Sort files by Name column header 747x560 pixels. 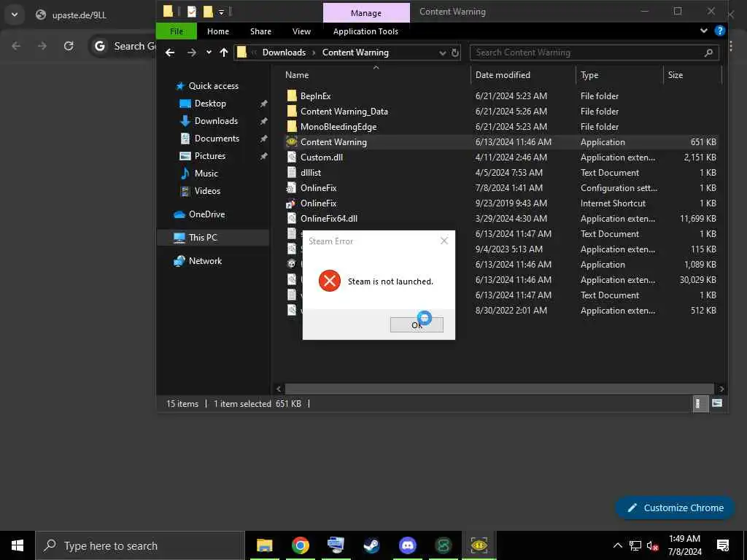click(297, 75)
